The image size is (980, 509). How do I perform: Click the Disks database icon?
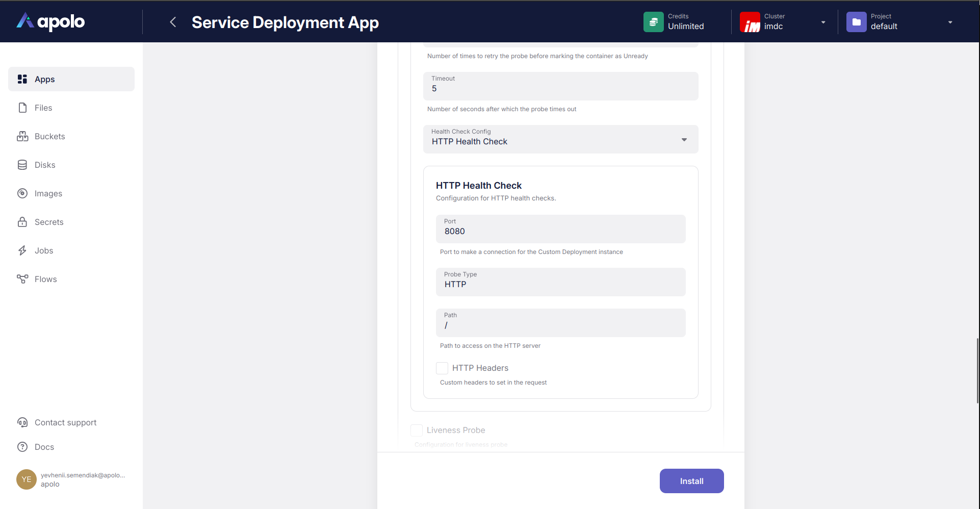22,165
